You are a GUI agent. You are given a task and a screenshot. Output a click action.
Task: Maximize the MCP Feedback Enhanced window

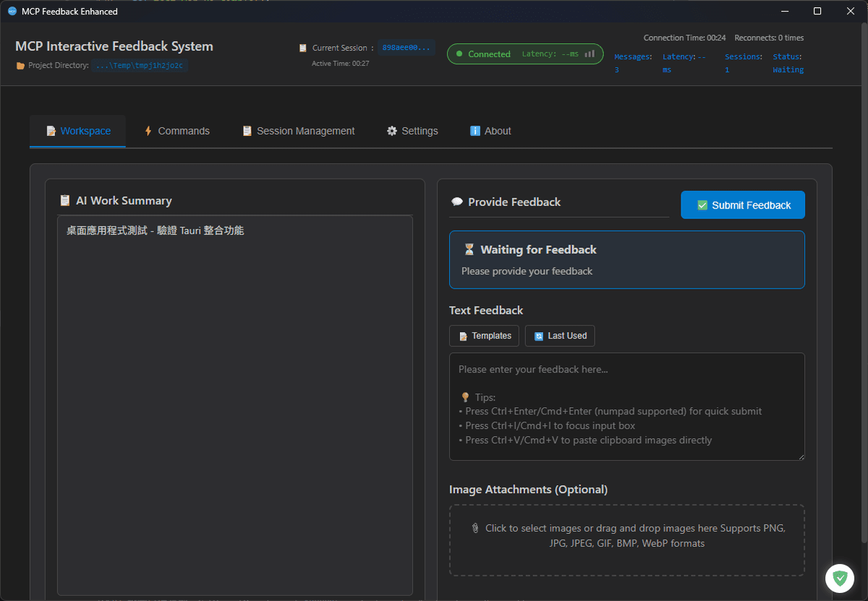[817, 11]
